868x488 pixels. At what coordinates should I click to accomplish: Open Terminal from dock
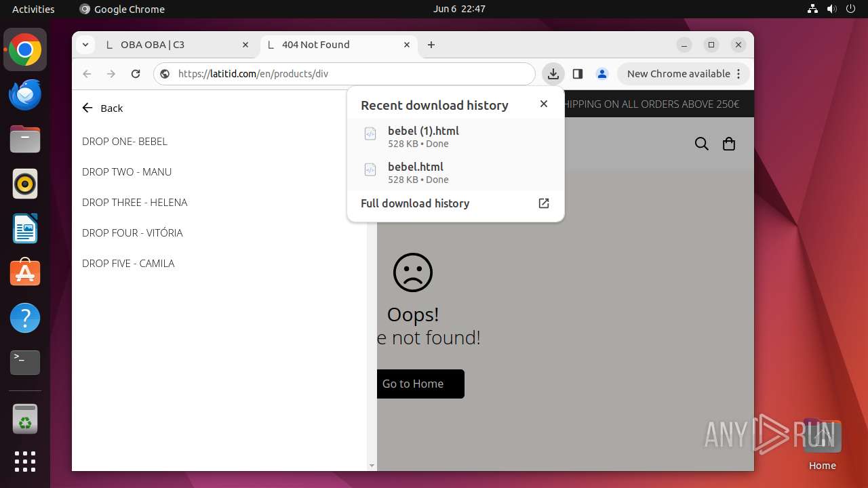(25, 363)
